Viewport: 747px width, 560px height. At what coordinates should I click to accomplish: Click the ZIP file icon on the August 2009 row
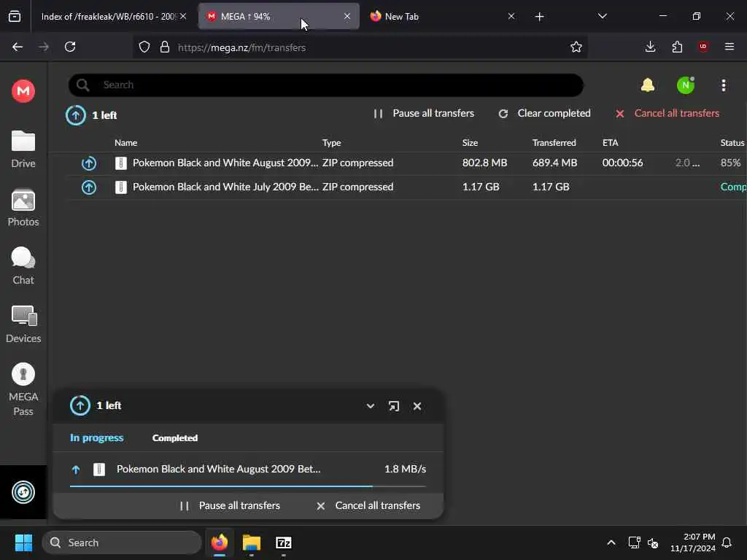point(121,163)
